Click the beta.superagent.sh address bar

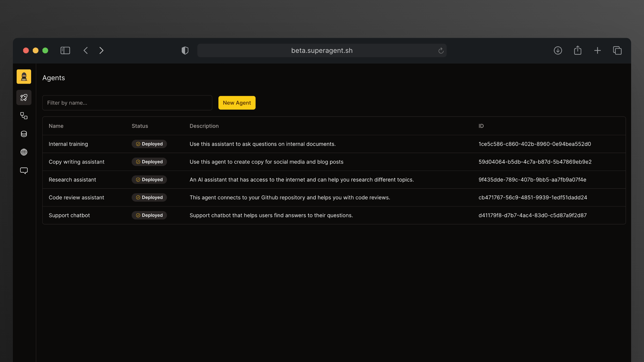[x=322, y=50]
